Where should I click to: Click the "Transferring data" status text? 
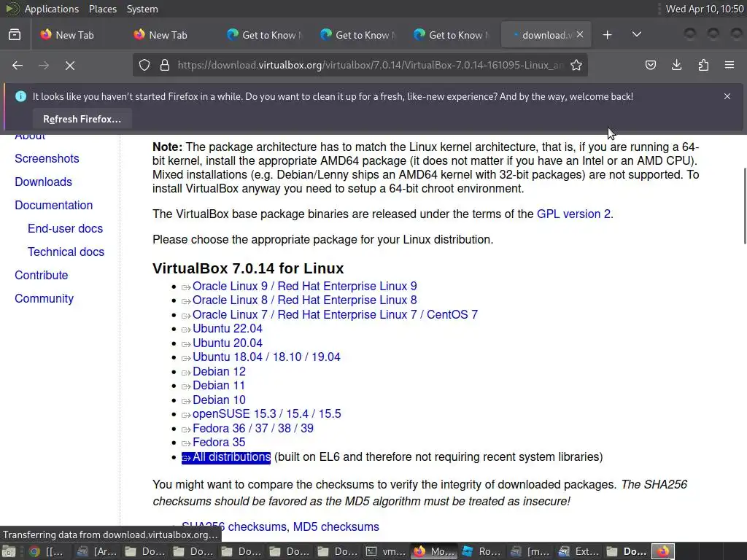pyautogui.click(x=110, y=534)
